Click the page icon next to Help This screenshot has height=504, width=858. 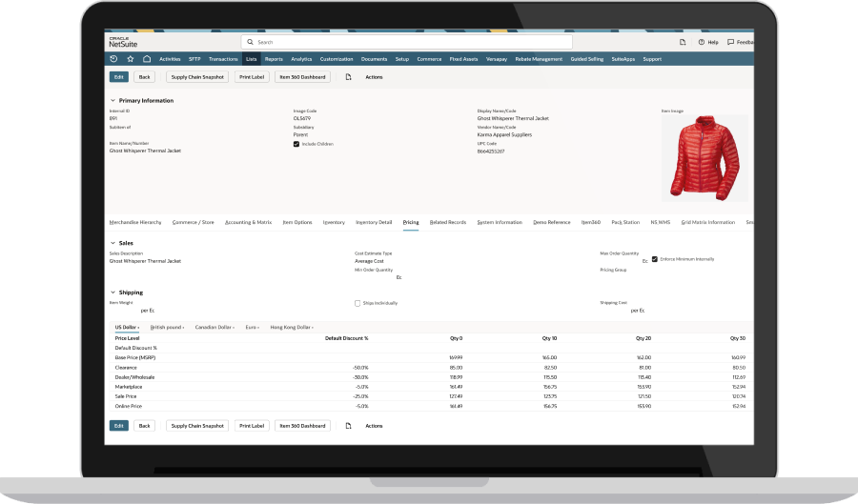pyautogui.click(x=683, y=42)
